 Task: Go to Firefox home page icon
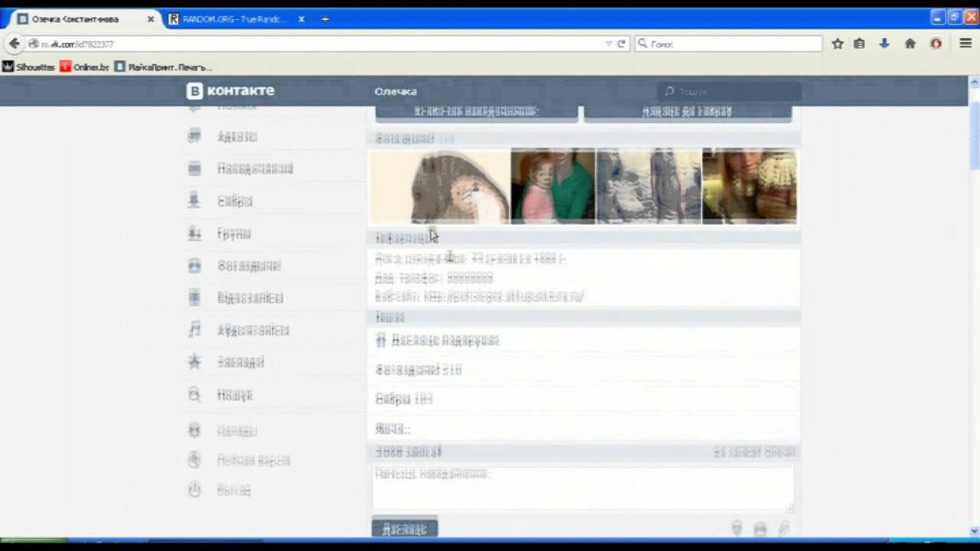tap(910, 44)
